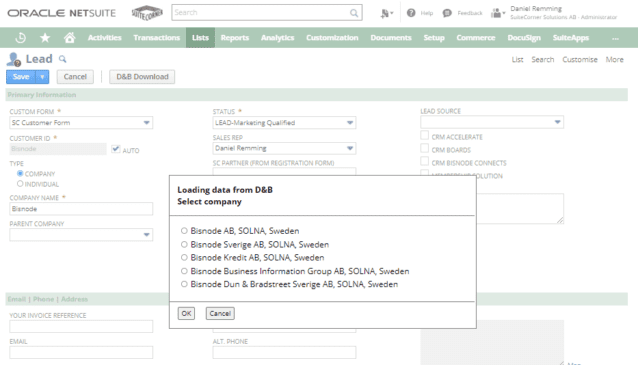This screenshot has height=365, width=638.
Task: Click into the Your Invoice Reference field
Action: [x=81, y=326]
